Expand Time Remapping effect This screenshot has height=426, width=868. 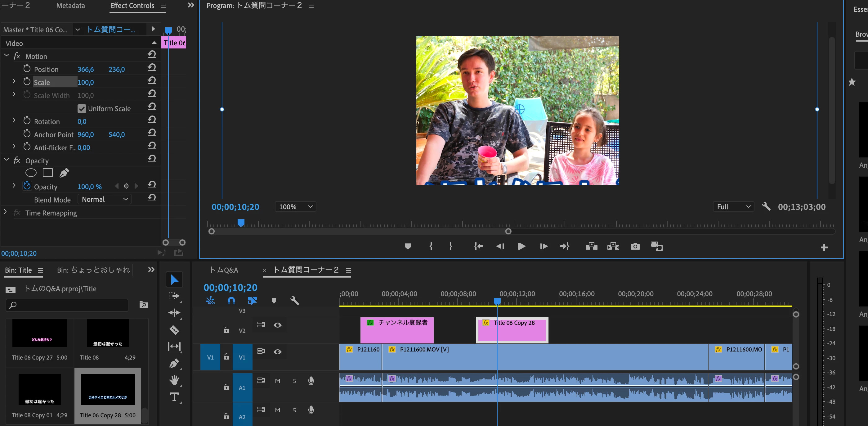tap(5, 212)
